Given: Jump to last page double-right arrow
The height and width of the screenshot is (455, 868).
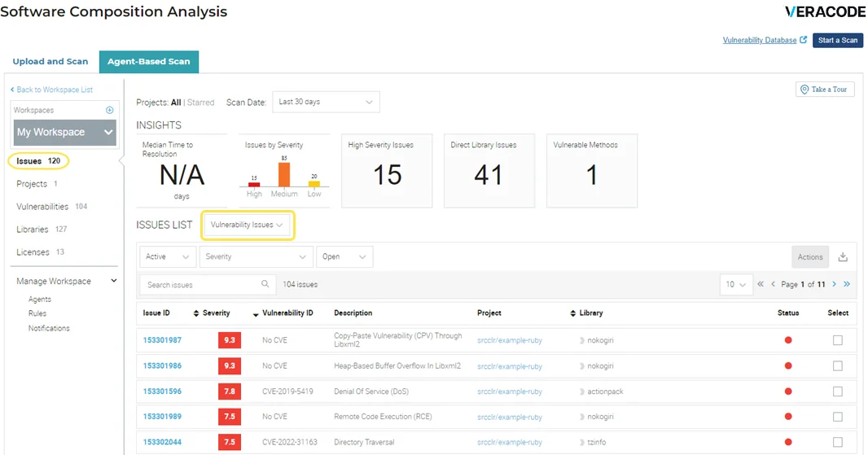Looking at the screenshot, I should tap(847, 284).
